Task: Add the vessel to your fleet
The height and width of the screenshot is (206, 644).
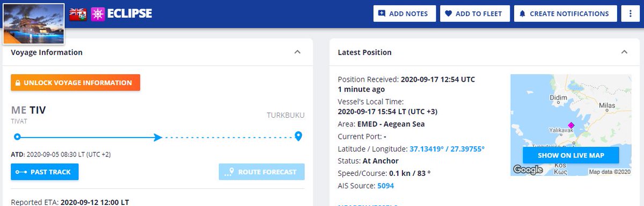Action: coord(474,13)
